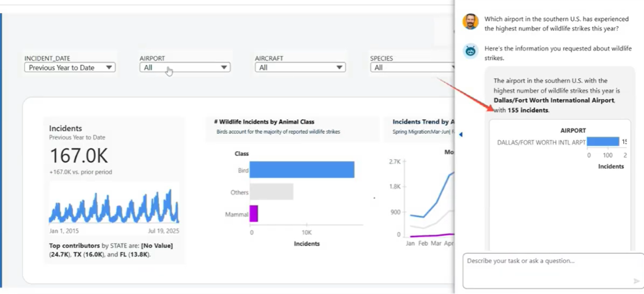644x294 pixels.
Task: Click '# Wildlife Incidents by Animal Class' title
Action: pos(264,122)
